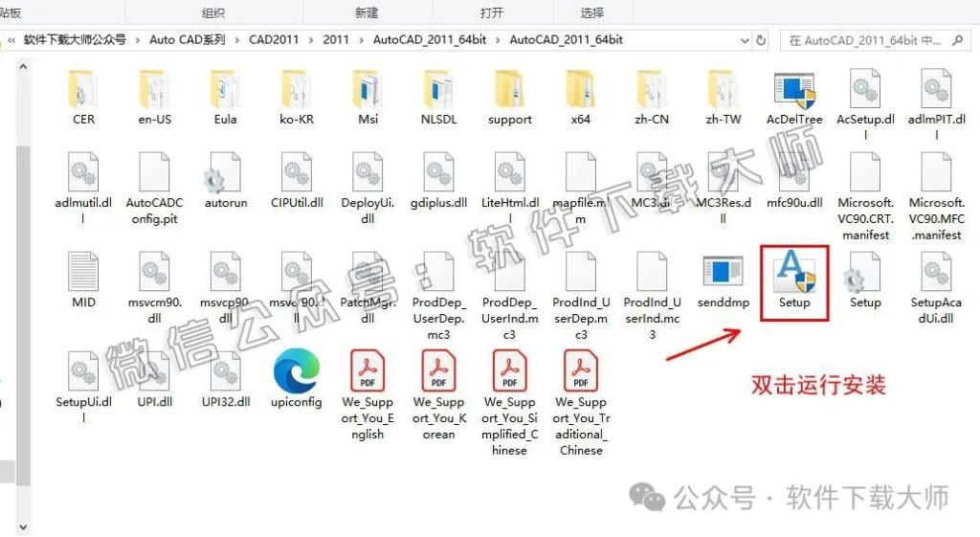Open the 打开 ribbon group
Viewport: 980px width, 537px height.
pyautogui.click(x=492, y=12)
